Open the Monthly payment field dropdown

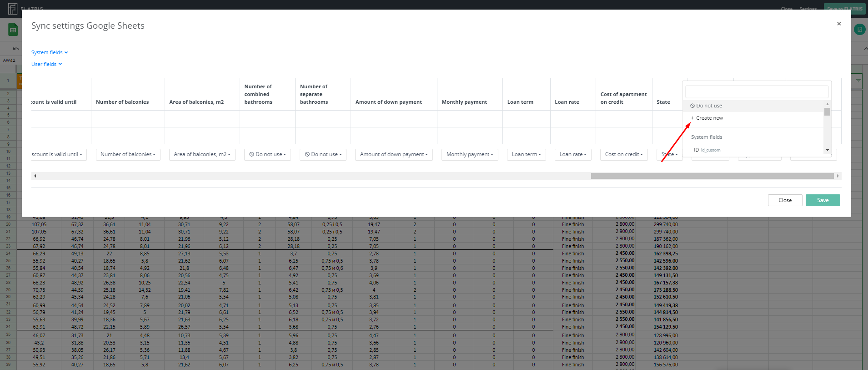point(469,155)
